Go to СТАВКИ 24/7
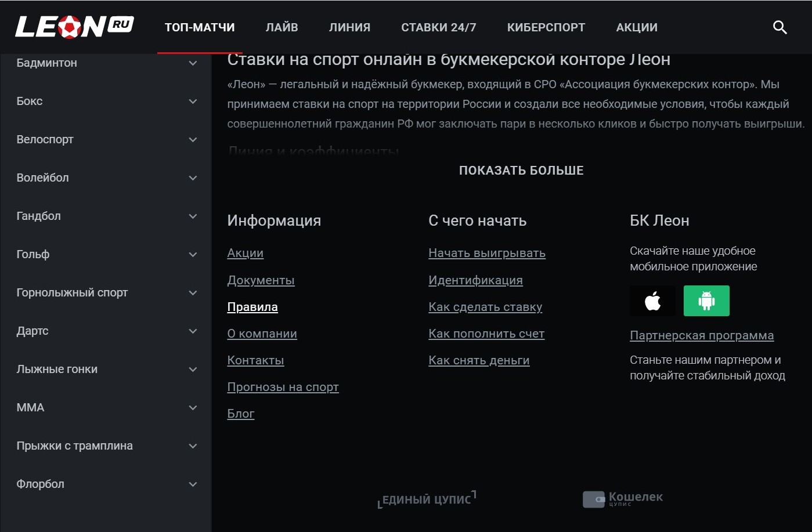Image resolution: width=812 pixels, height=532 pixels. tap(439, 27)
